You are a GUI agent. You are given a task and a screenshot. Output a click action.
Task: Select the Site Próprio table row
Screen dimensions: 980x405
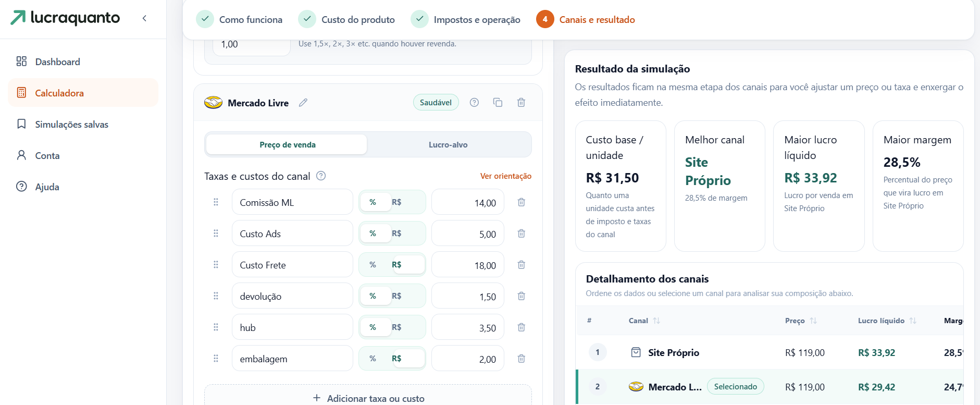click(770, 352)
